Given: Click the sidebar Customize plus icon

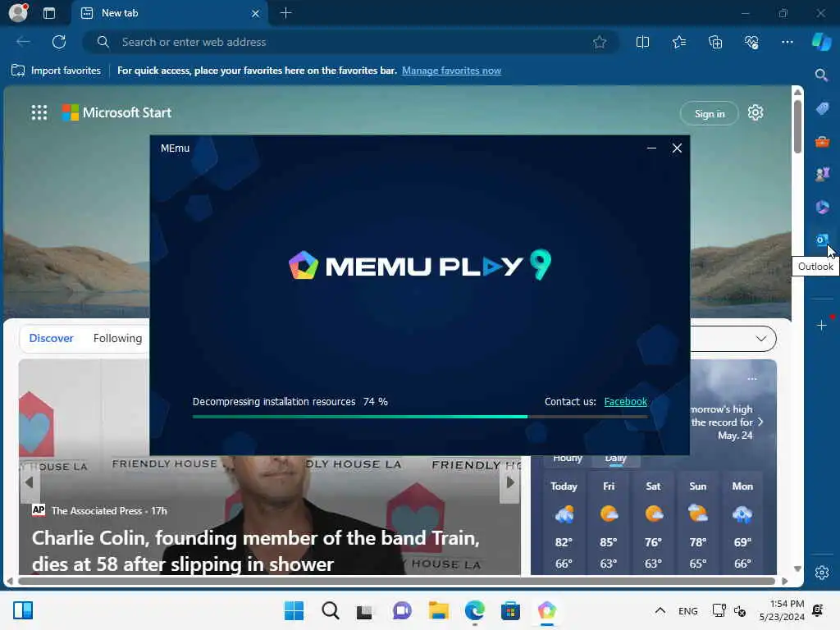Looking at the screenshot, I should [x=821, y=325].
